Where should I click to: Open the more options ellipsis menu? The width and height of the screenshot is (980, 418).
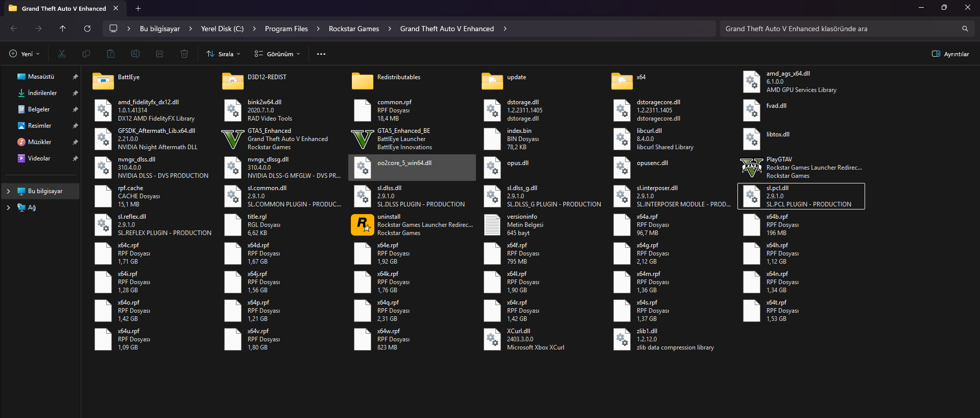[x=321, y=54]
